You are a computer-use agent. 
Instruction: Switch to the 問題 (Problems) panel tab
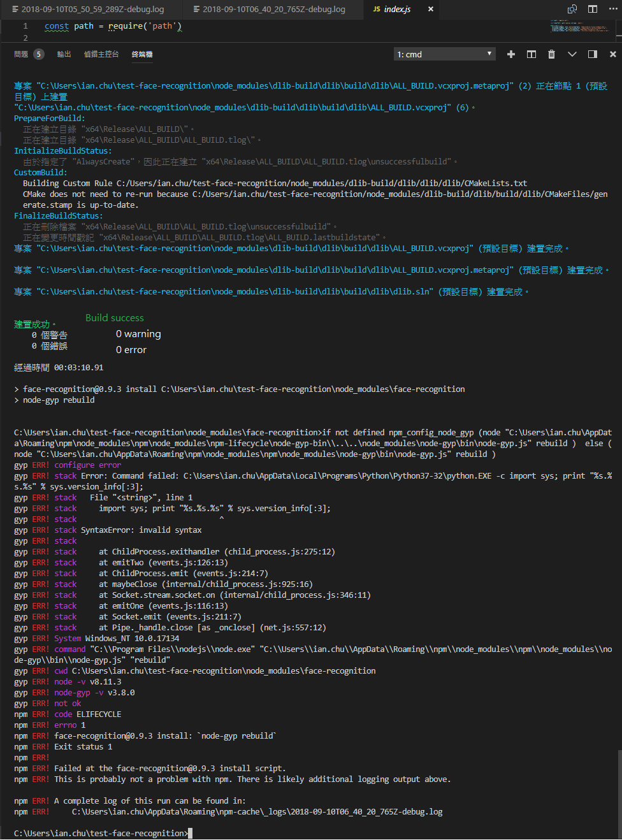click(x=21, y=54)
